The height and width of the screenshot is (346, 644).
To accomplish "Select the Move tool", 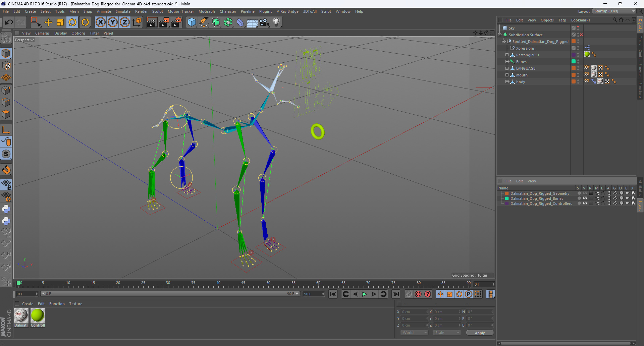I will [x=48, y=22].
